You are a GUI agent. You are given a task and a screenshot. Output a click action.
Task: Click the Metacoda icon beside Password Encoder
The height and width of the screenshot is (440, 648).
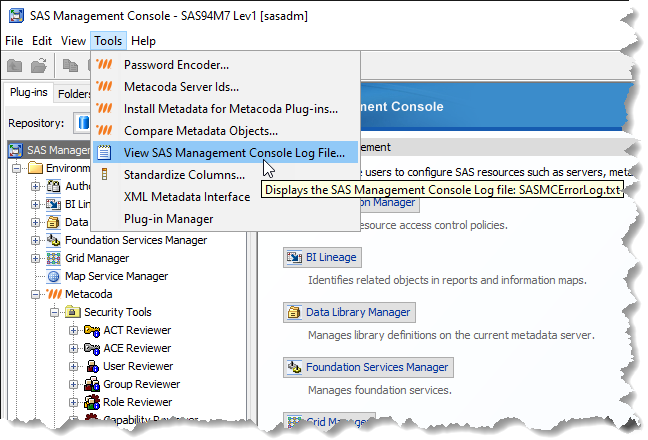click(x=104, y=64)
